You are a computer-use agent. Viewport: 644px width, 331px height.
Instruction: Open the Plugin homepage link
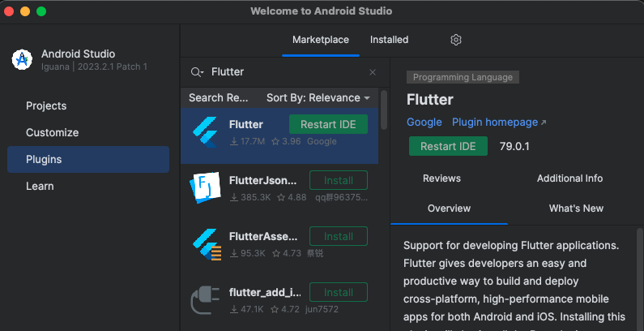499,123
